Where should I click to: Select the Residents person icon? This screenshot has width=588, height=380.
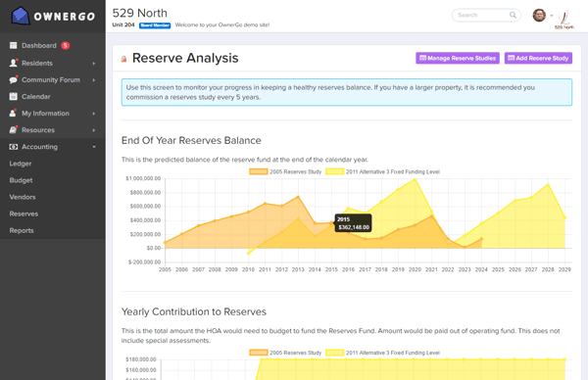coord(14,63)
